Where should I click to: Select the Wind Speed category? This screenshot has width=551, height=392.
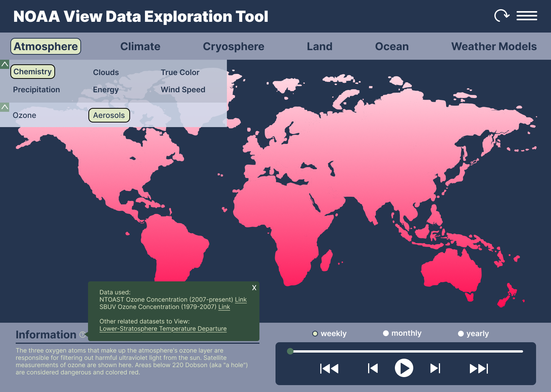(183, 90)
